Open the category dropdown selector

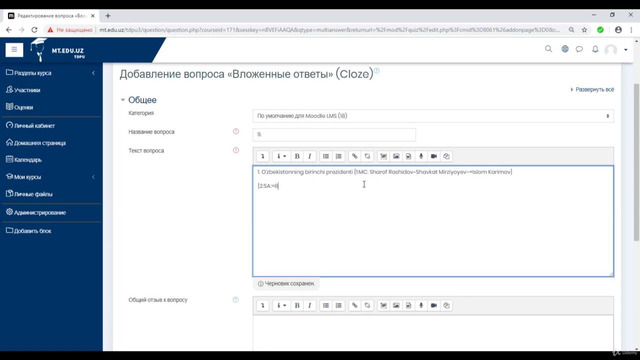click(433, 116)
